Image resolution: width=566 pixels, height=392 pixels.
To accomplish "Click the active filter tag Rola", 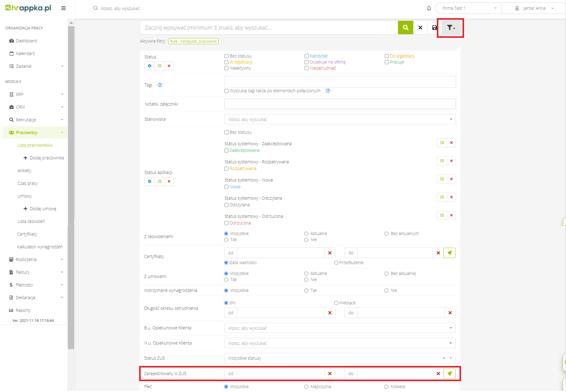I will tap(193, 41).
